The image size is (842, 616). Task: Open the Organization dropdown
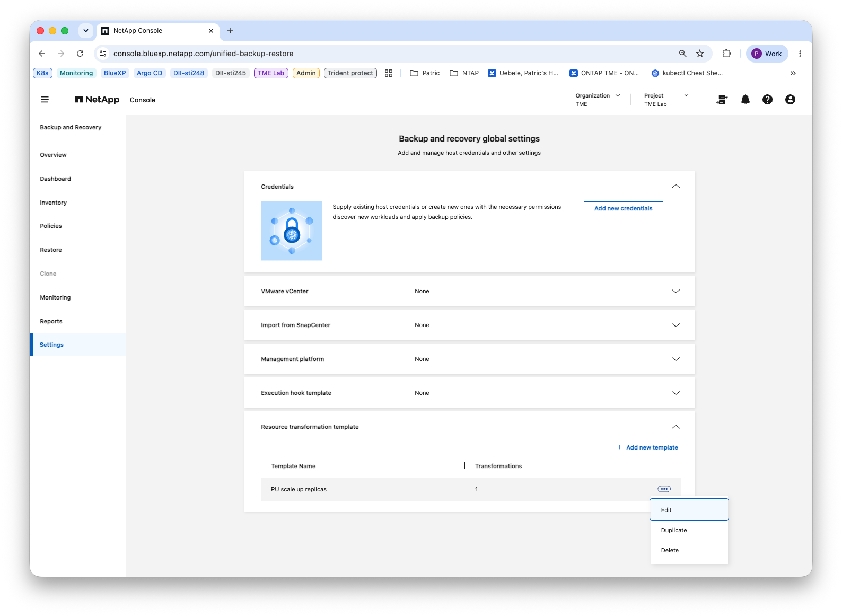598,100
